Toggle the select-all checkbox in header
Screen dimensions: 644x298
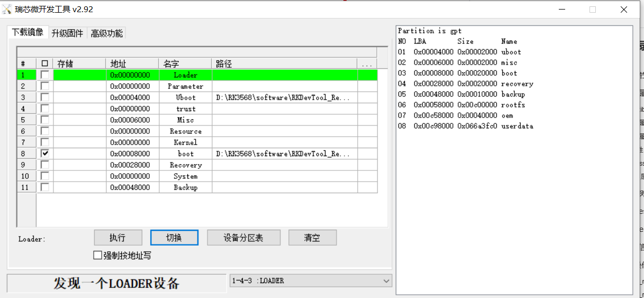coord(45,64)
